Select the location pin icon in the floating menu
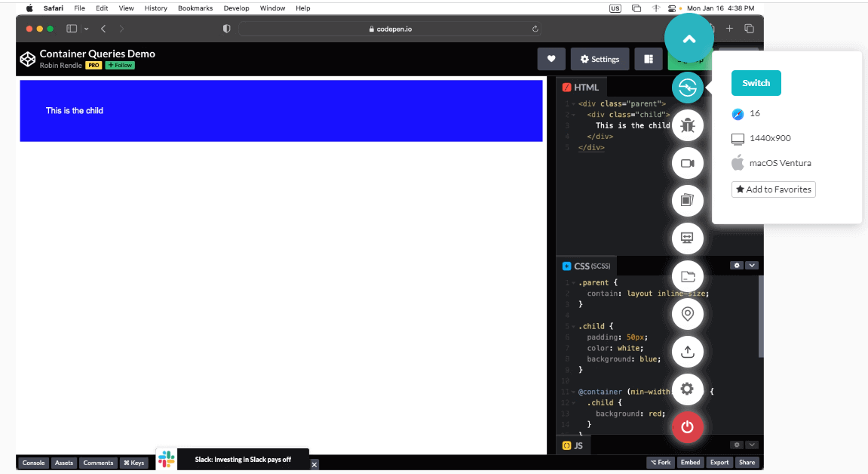Screen dimensions: 868x474 tap(687, 314)
